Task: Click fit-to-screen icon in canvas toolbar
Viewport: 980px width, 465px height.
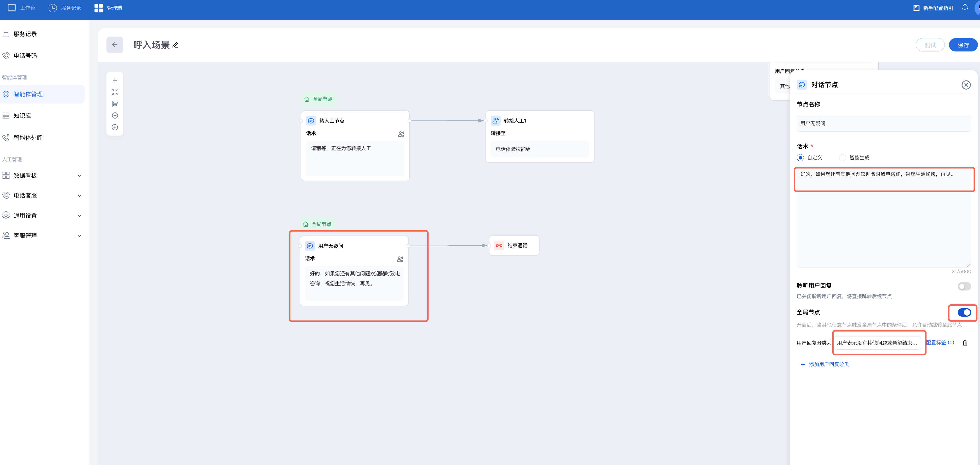Action: tap(115, 92)
